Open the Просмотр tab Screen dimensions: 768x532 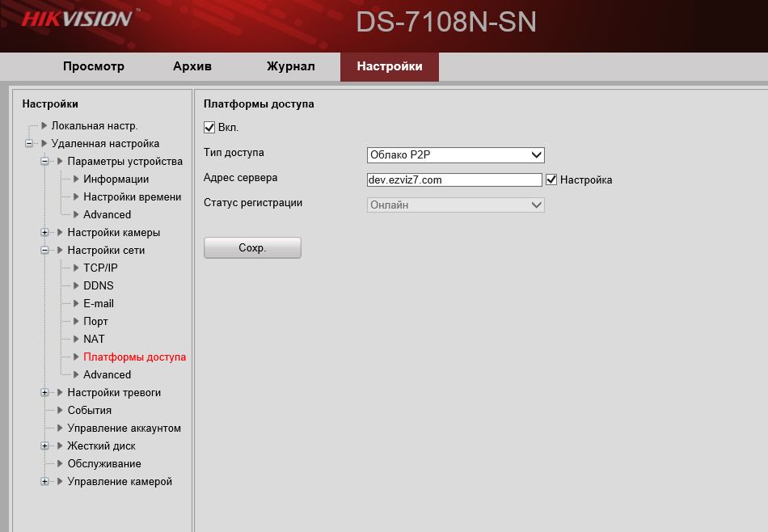coord(93,66)
